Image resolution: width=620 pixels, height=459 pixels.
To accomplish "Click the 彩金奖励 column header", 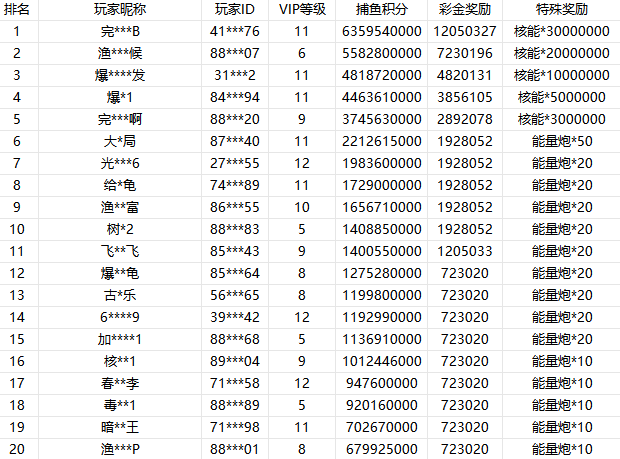I will [465, 9].
